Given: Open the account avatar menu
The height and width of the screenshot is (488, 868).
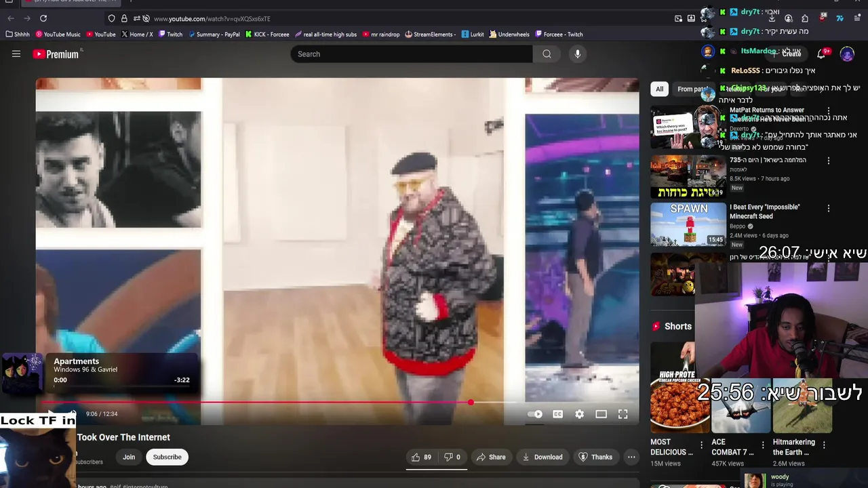Looking at the screenshot, I should pyautogui.click(x=847, y=54).
